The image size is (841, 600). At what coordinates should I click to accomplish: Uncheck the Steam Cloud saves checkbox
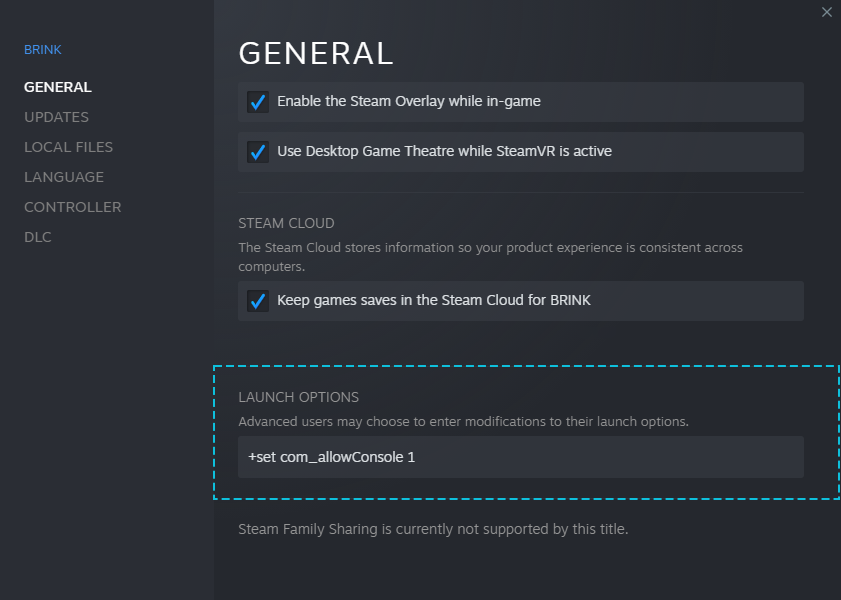tap(258, 301)
